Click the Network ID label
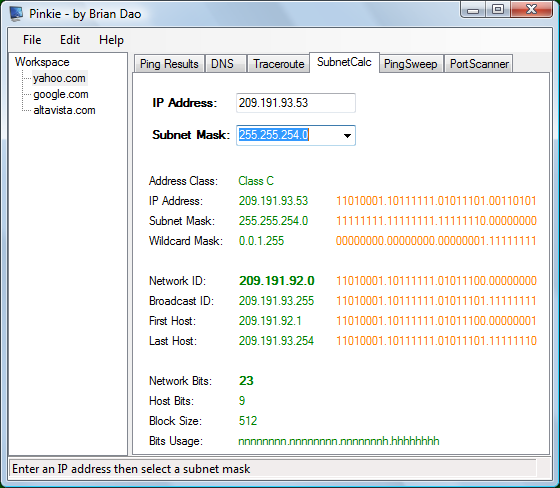560x488 pixels. [178, 281]
